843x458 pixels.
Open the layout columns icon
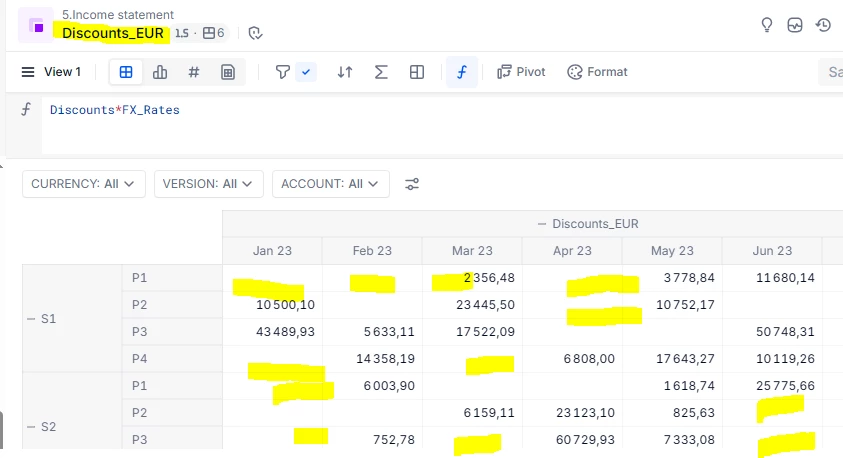pos(417,72)
